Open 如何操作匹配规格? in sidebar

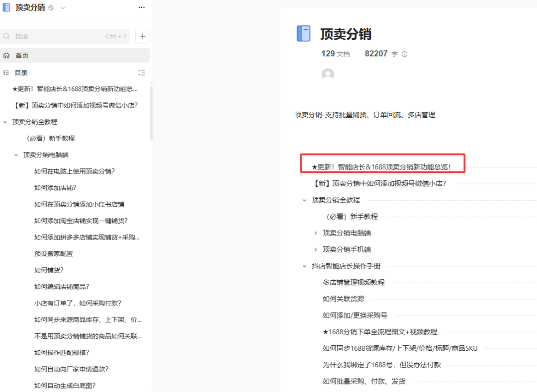point(62,353)
